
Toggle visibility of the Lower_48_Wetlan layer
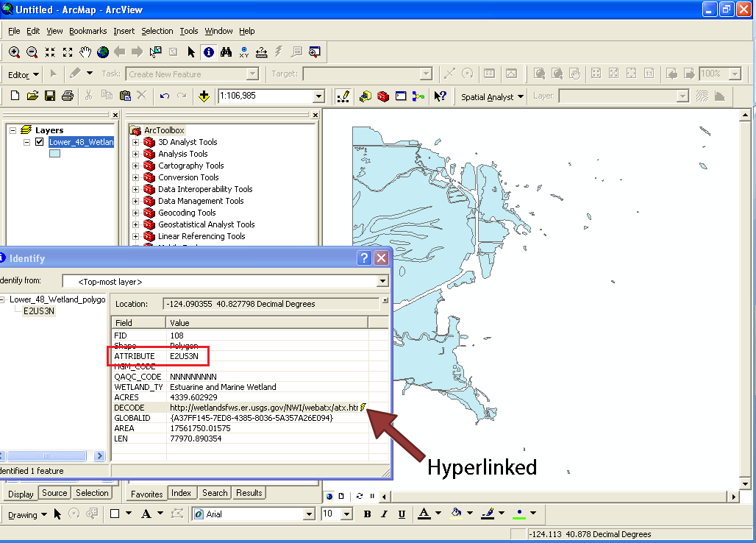point(40,141)
